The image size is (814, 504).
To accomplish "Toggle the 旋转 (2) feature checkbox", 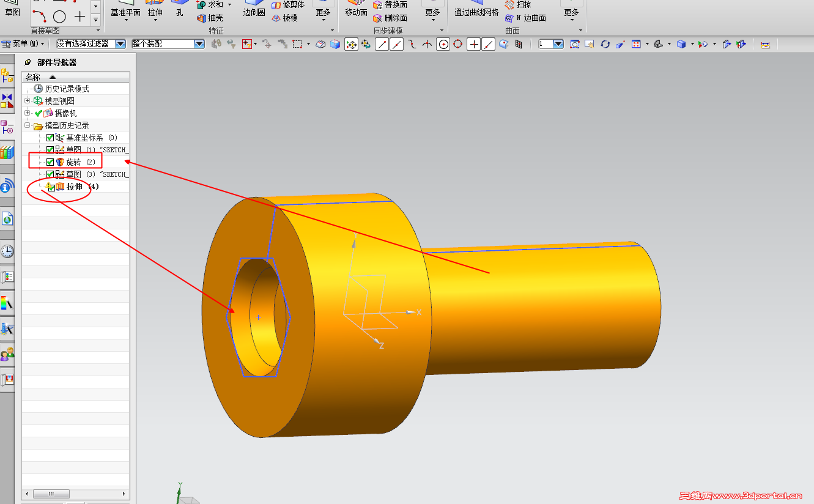I will coord(50,162).
